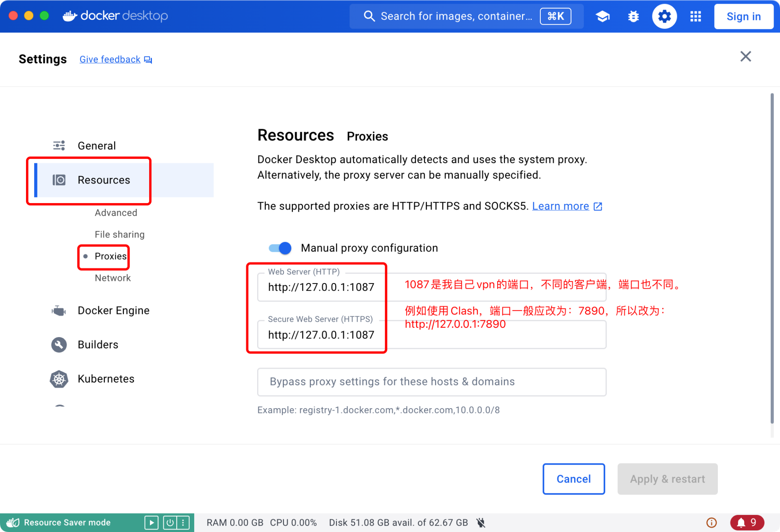Click the external link icon beside Learn more

(x=598, y=206)
